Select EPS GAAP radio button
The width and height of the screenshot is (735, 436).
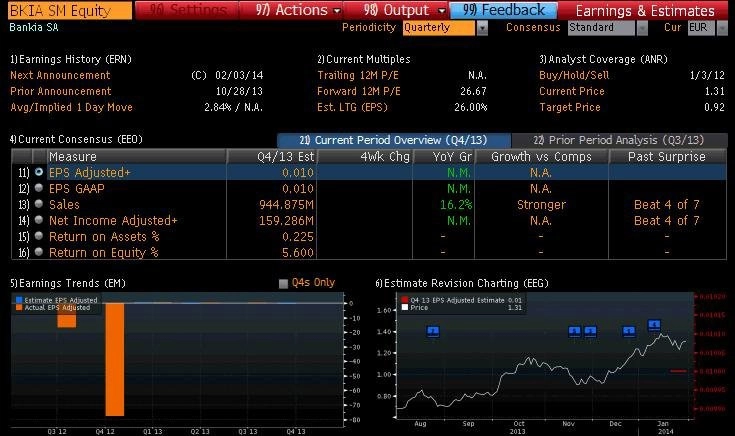coord(39,188)
